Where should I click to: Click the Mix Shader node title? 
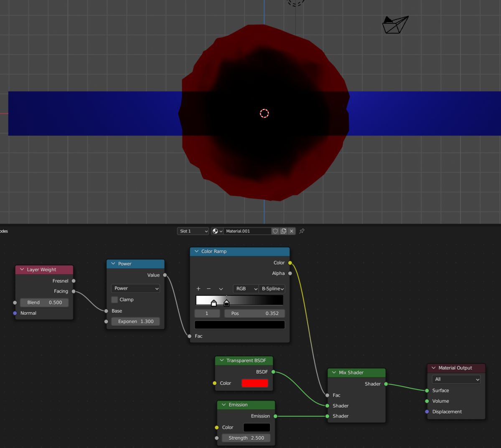click(x=351, y=373)
